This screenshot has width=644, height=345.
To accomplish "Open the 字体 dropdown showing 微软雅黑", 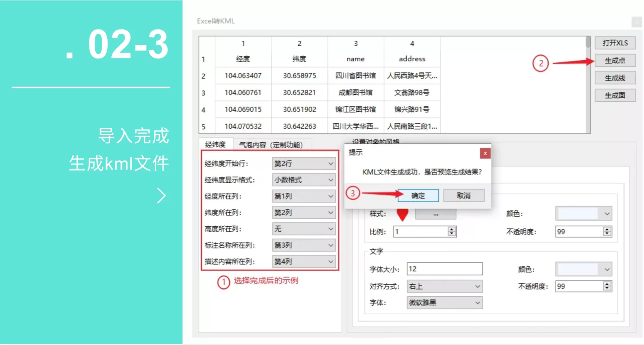I will tap(444, 303).
